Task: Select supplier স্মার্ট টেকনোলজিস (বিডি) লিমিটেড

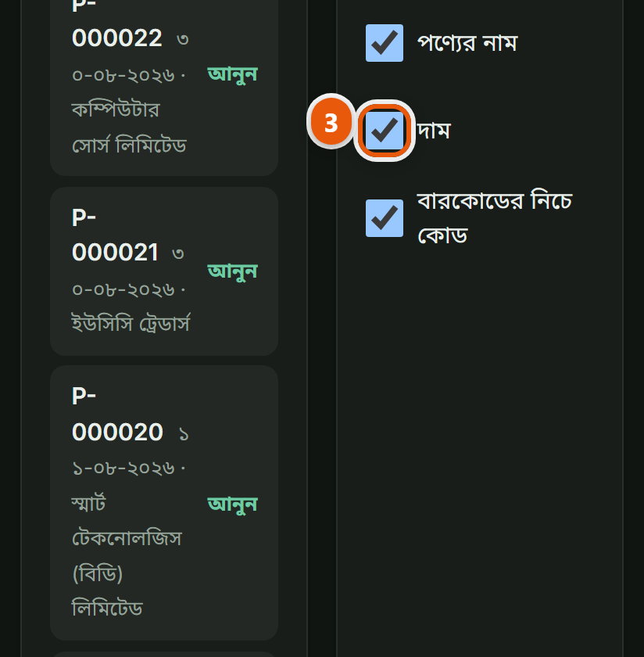Action: (127, 555)
